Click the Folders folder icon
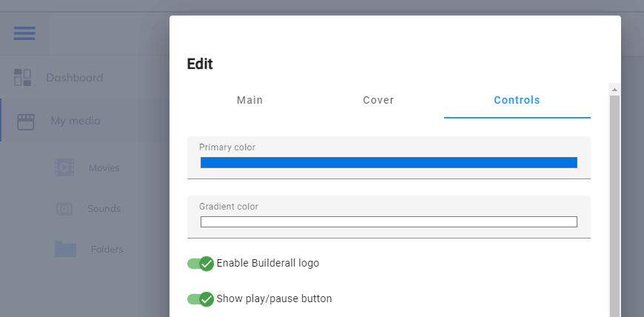The width and height of the screenshot is (644, 317). [65, 249]
